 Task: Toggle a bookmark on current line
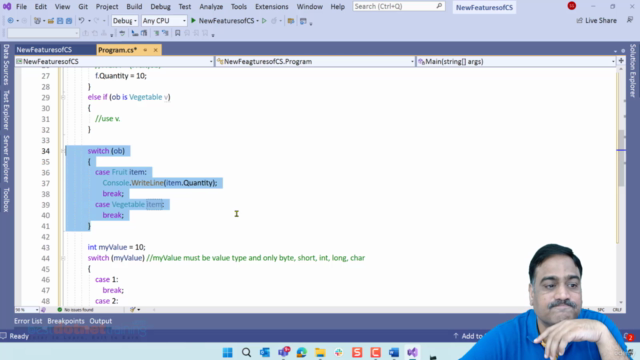(178, 33)
